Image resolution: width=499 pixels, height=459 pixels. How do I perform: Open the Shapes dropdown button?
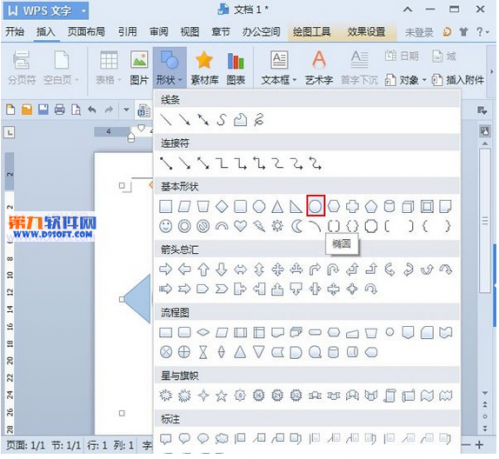tap(169, 68)
